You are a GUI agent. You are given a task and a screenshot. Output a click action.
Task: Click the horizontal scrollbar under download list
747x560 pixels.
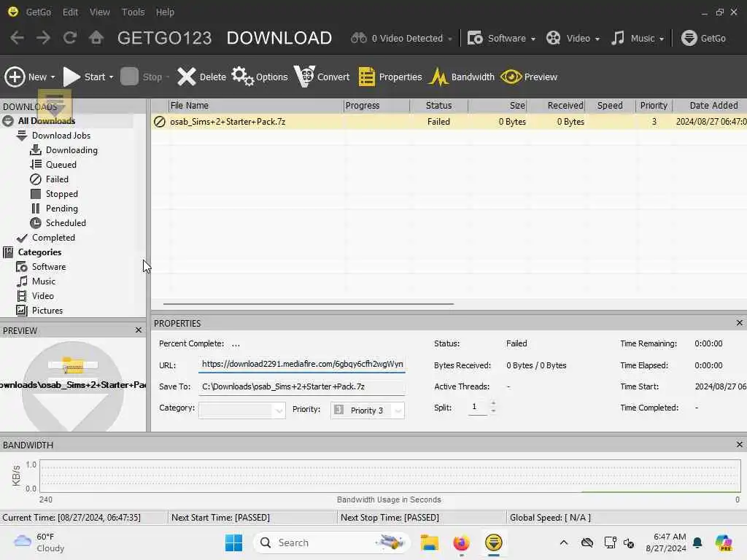(x=309, y=304)
